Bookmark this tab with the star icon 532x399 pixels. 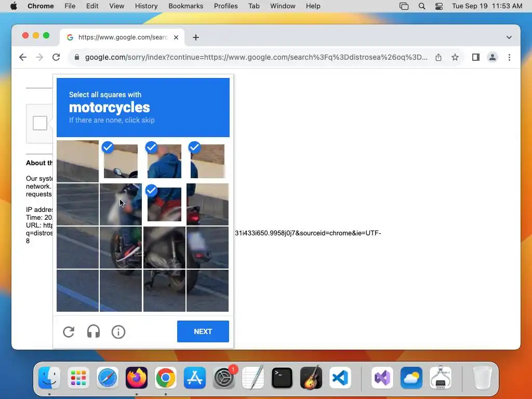pyautogui.click(x=455, y=57)
